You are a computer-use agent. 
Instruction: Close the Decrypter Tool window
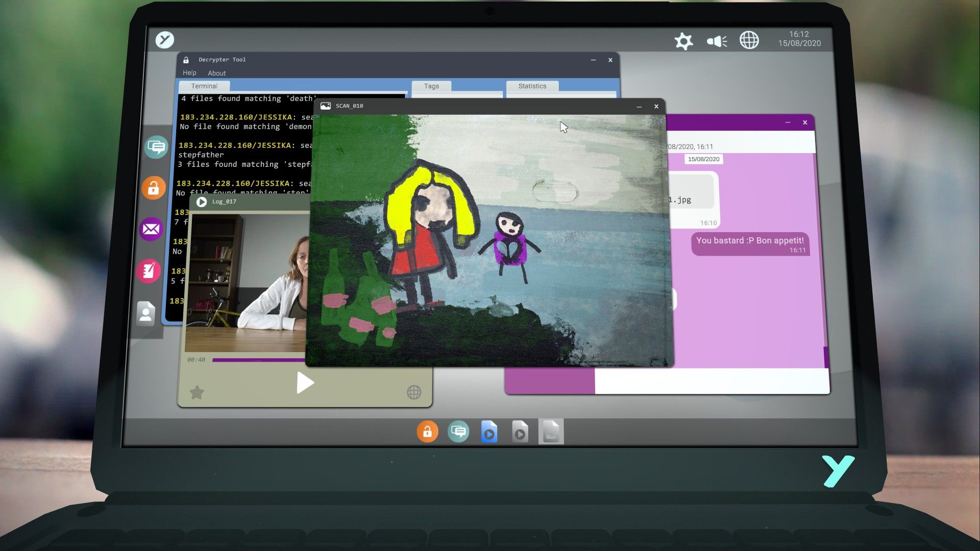(x=610, y=60)
